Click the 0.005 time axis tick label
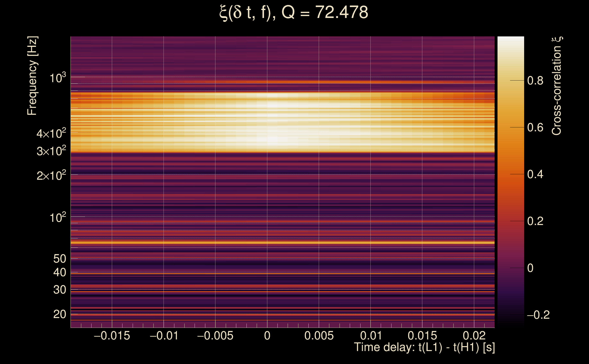Screen dimensions: 589x364 click(319, 336)
